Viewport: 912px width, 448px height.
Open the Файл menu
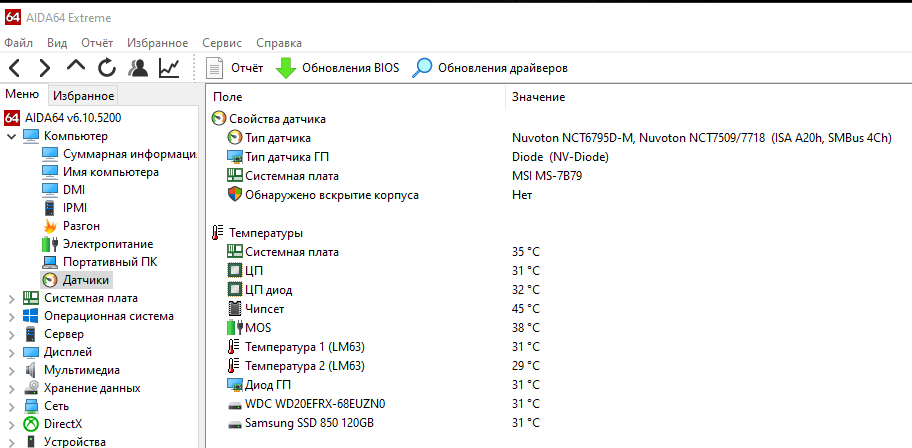tap(19, 43)
